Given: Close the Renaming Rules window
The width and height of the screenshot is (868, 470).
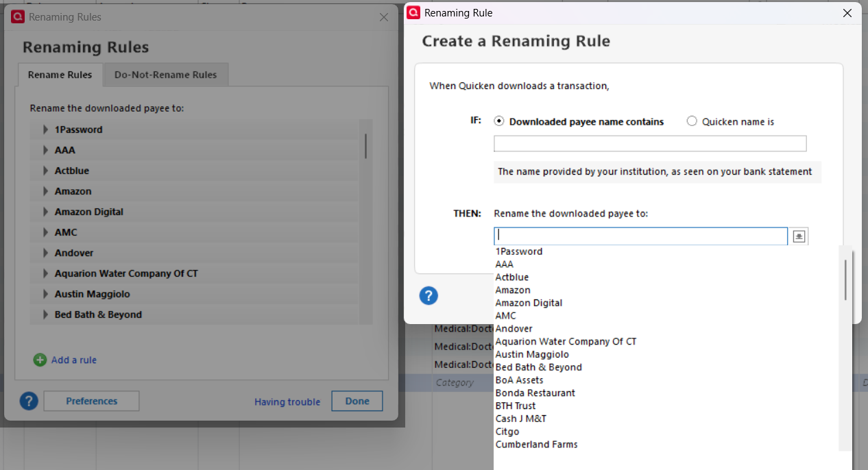Looking at the screenshot, I should (x=384, y=17).
